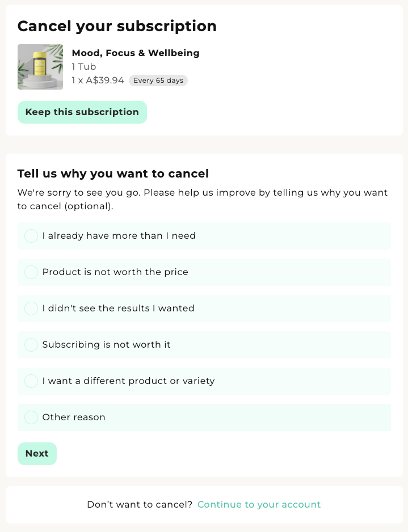Image resolution: width=408 pixels, height=532 pixels.
Task: Choose the "I want a different product or variety" radio button
Action: [31, 381]
